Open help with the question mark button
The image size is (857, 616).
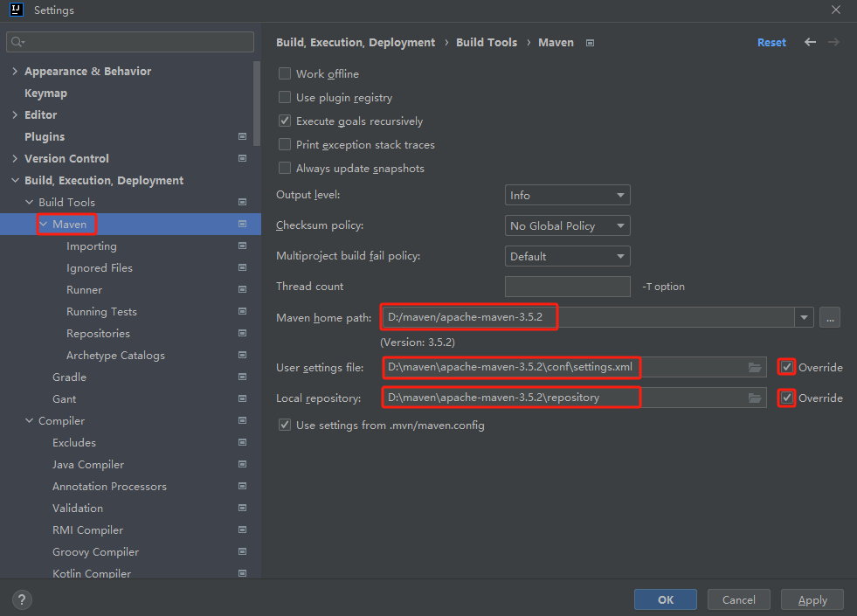(22, 599)
